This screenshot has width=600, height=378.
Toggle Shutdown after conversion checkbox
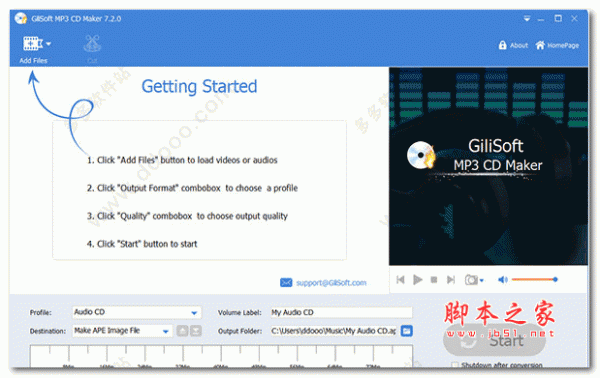click(x=455, y=365)
